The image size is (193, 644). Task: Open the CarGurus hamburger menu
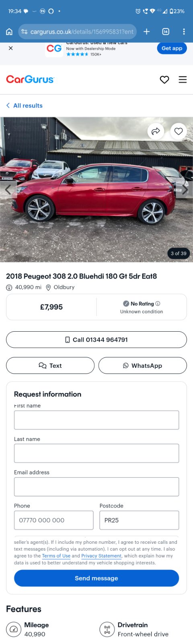click(183, 80)
